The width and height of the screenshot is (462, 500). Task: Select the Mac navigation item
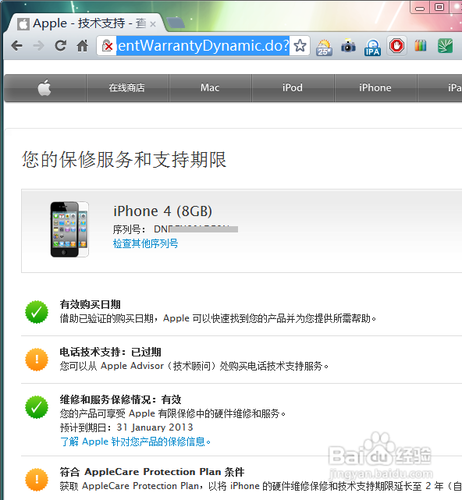click(210, 88)
